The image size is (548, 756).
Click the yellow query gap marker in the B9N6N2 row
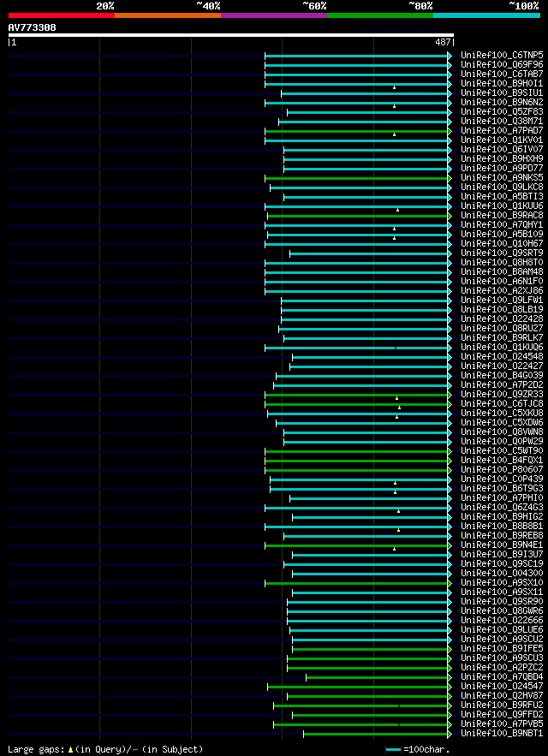pyautogui.click(x=394, y=106)
